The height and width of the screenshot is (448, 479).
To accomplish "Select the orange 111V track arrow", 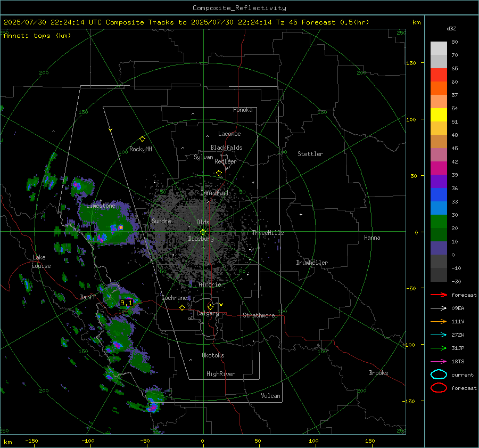I will (439, 321).
